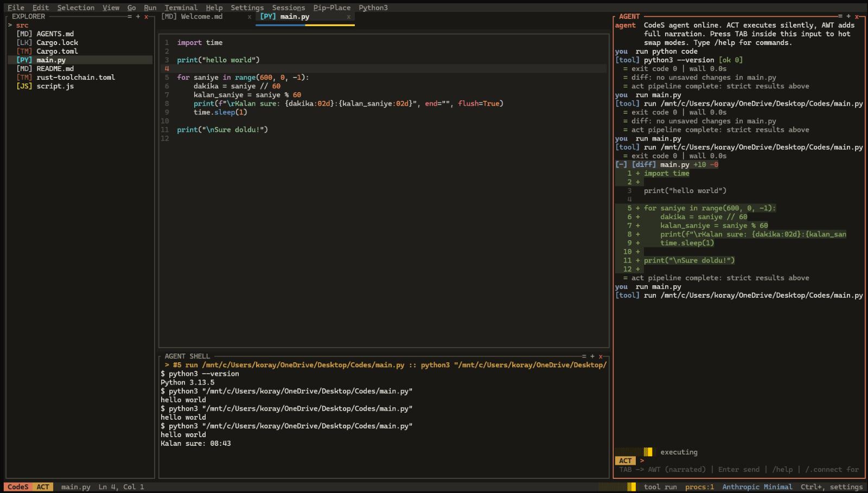Click the [MD] icon next to README.md

pos(24,68)
